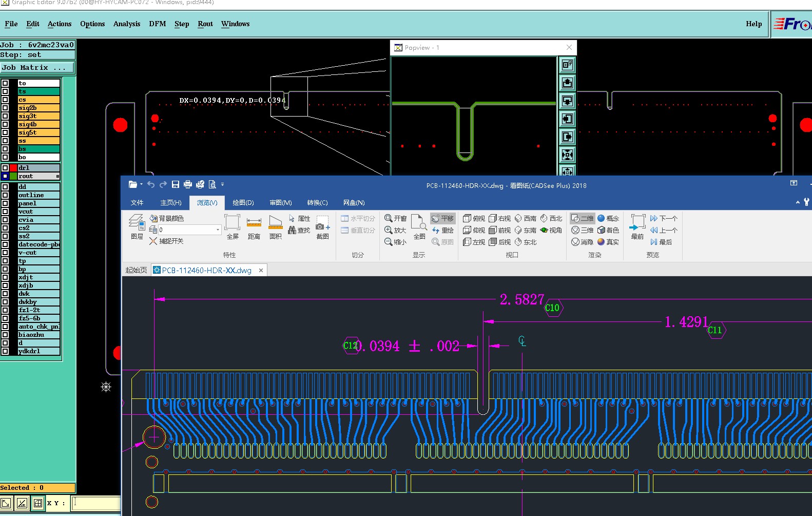Expand the quick access toolbar customize arrow
This screenshot has width=812, height=516.
pyautogui.click(x=223, y=184)
